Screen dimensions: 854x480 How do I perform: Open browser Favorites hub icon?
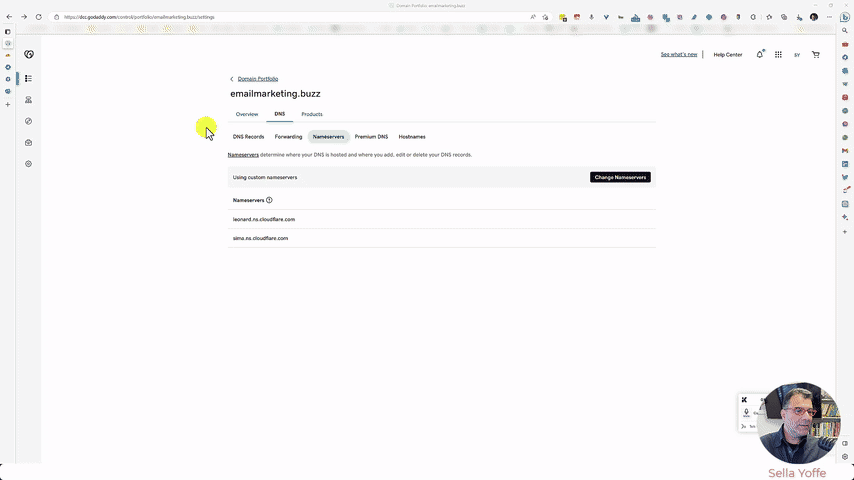point(769,17)
